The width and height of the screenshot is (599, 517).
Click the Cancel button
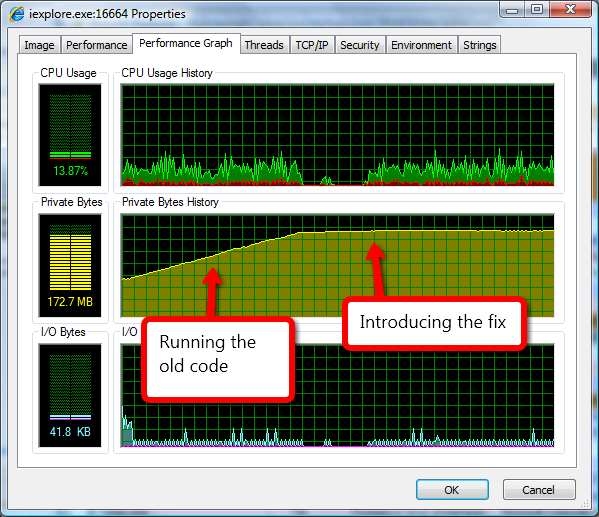tap(539, 489)
